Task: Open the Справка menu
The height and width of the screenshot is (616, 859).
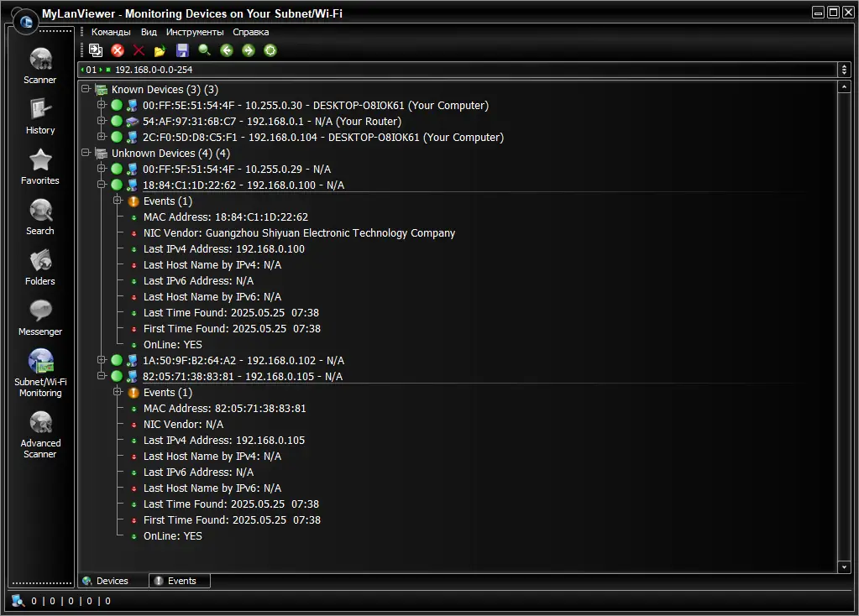Action: coord(250,32)
